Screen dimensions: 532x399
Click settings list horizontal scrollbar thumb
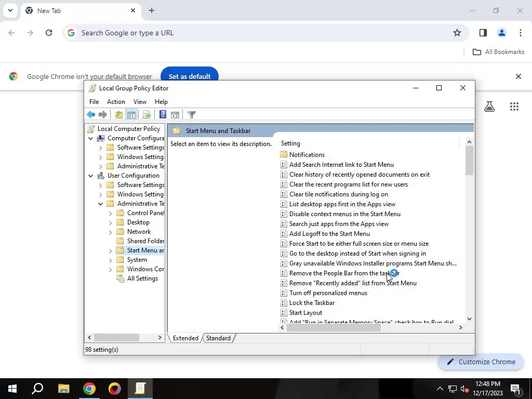[x=334, y=328]
